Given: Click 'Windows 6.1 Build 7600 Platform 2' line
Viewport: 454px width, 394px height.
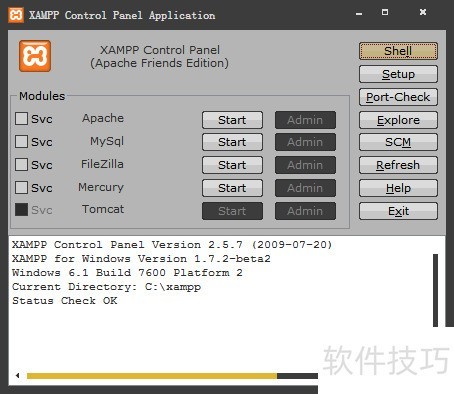Looking at the screenshot, I should click(127, 273).
